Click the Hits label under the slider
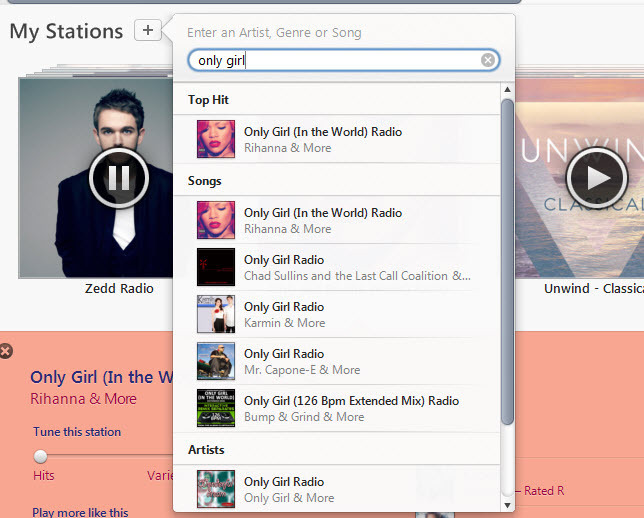Viewport: 644px width, 518px height. coord(44,476)
